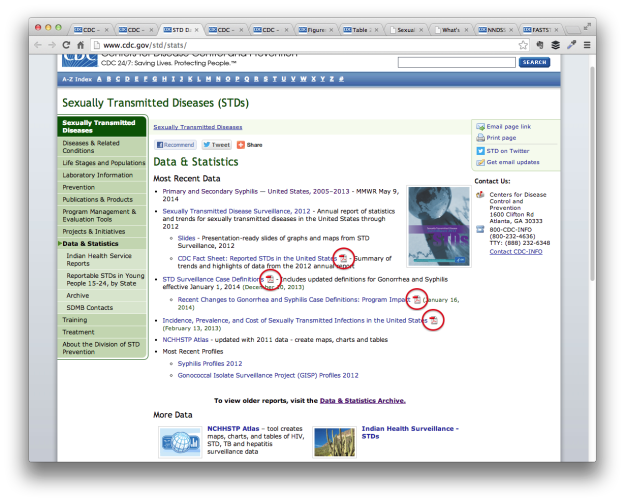Viewport: 625px width, 502px height.
Task: Switch to the NNDSS browser tab
Action: coord(495,30)
